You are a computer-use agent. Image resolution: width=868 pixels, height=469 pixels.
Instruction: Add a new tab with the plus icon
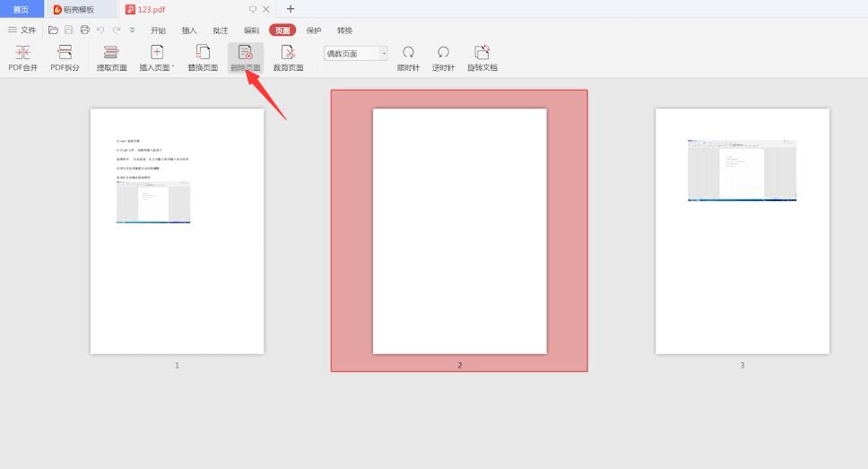click(290, 9)
